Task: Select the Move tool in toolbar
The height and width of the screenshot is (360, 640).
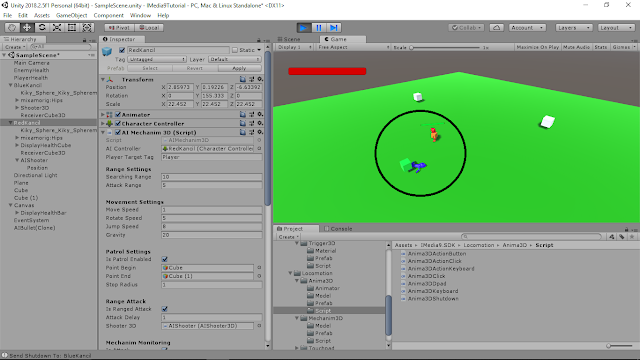Action: (x=27, y=27)
